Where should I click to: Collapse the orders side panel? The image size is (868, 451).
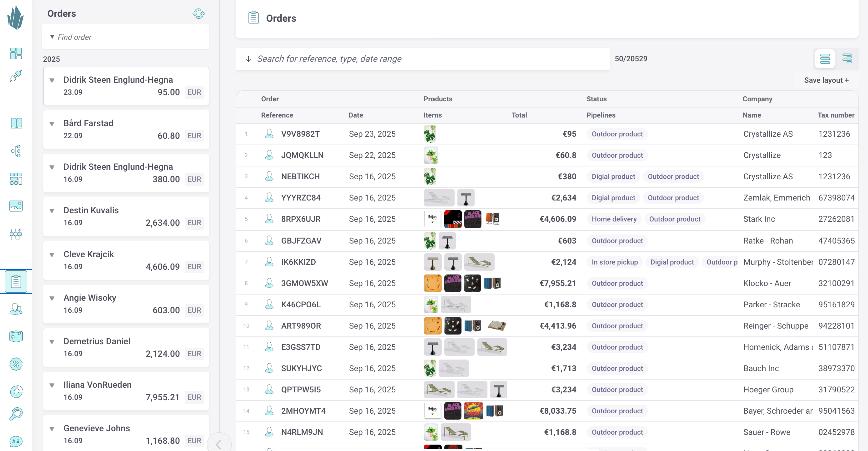point(219,443)
